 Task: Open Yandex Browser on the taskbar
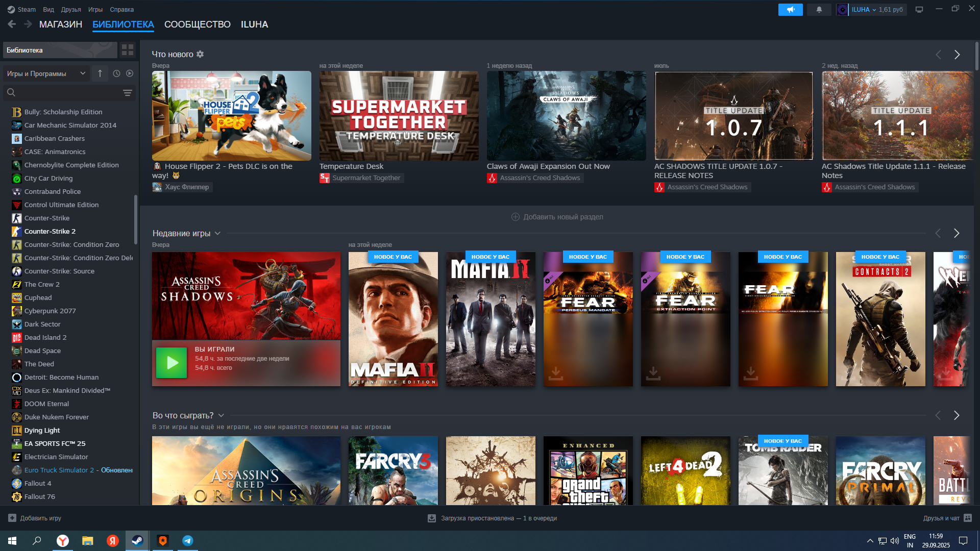click(63, 541)
